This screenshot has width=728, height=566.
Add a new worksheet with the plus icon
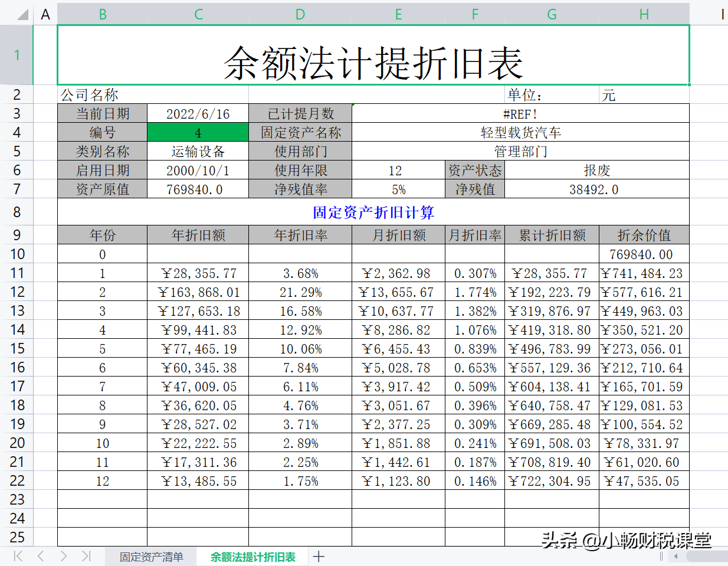(x=319, y=556)
